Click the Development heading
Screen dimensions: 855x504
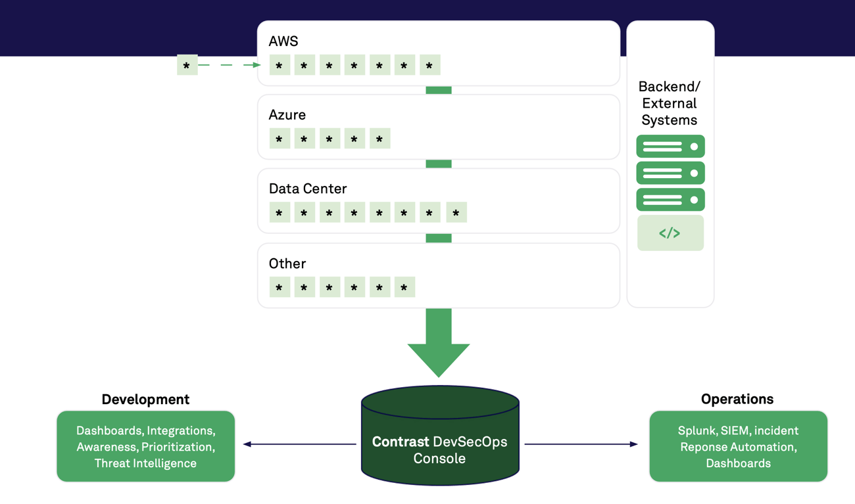(145, 399)
